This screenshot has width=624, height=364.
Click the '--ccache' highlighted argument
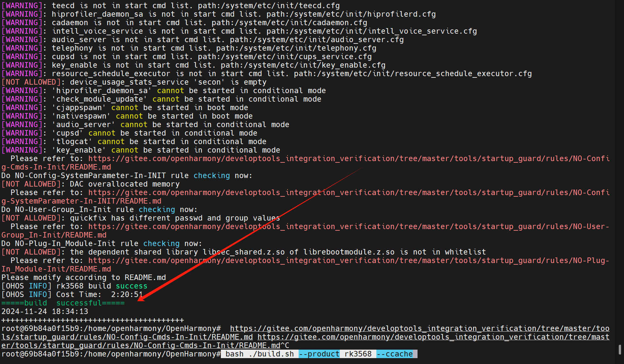[x=395, y=354]
